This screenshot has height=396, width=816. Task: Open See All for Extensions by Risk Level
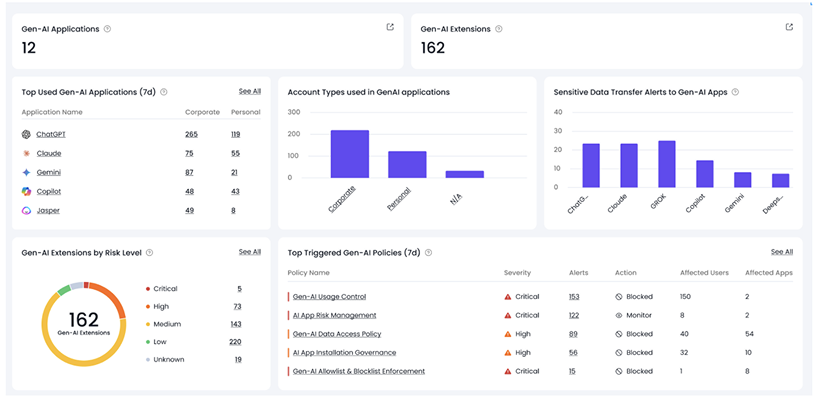(250, 251)
